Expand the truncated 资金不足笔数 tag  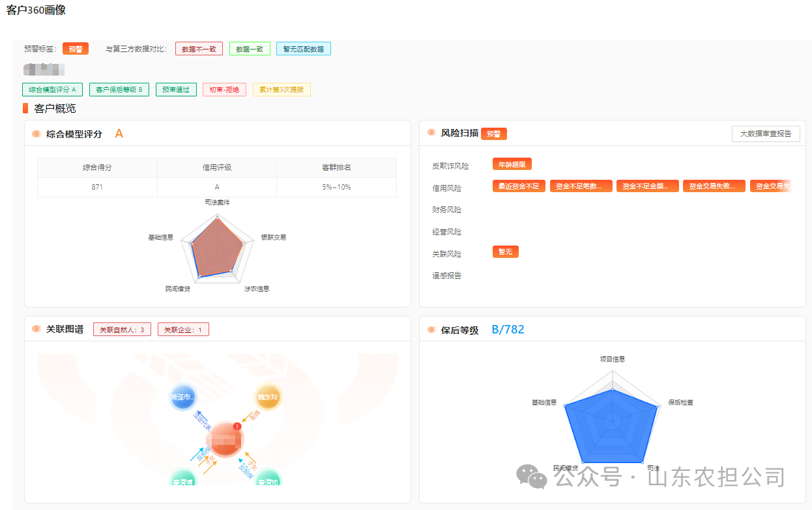pos(581,186)
